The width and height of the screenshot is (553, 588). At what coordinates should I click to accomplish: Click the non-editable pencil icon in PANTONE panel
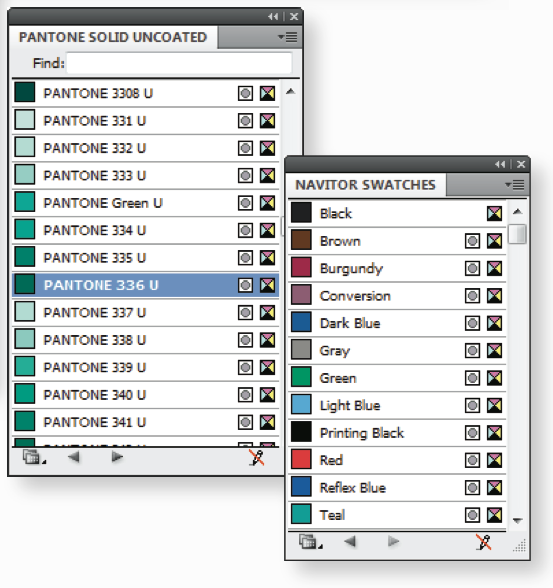coord(257,458)
